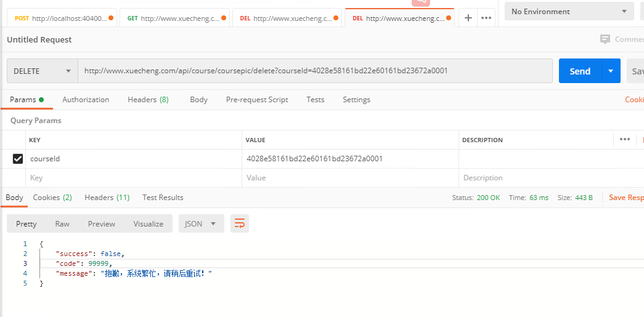Click the Cookies link beside Settings

(x=635, y=100)
